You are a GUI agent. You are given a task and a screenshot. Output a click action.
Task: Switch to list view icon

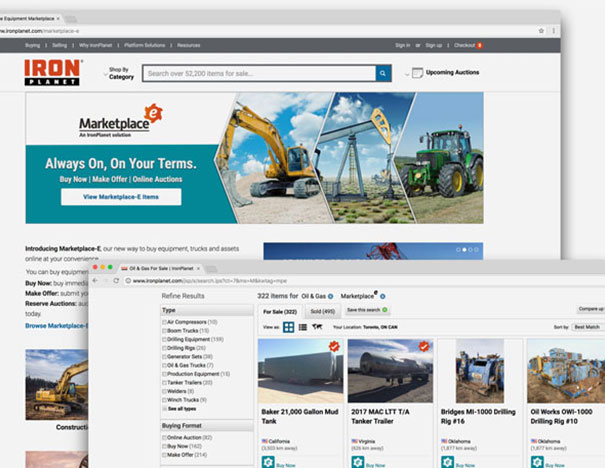(303, 327)
